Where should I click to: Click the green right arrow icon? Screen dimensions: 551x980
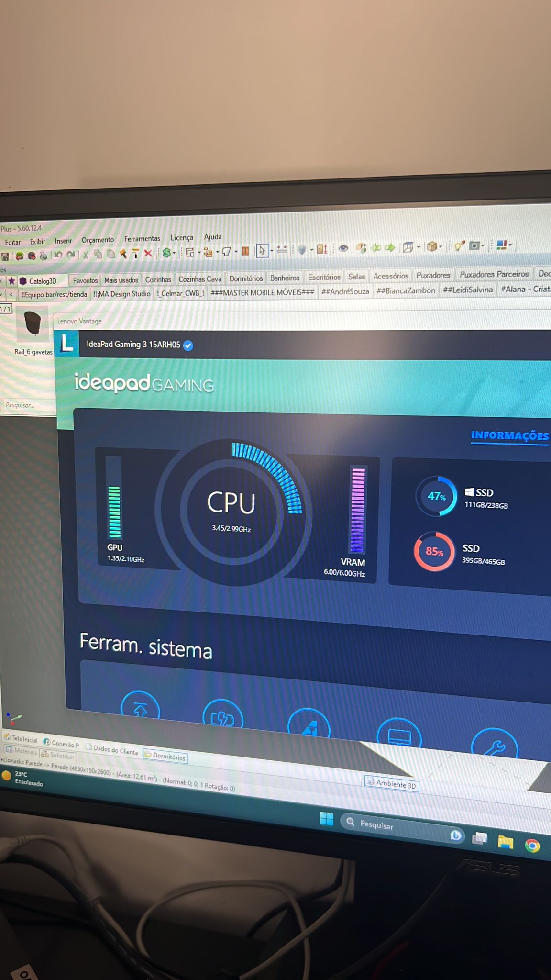(x=390, y=247)
